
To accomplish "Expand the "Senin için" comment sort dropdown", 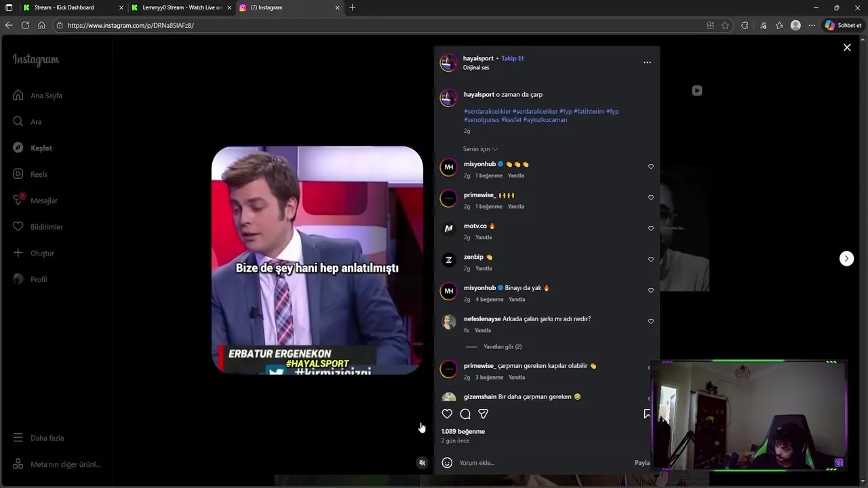I will click(x=480, y=149).
